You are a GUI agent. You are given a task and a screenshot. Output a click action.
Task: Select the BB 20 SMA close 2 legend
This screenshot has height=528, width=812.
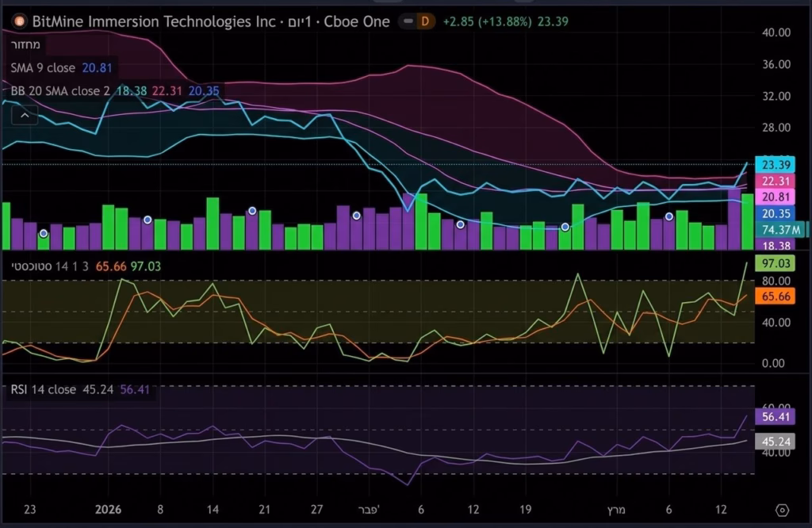(60, 91)
